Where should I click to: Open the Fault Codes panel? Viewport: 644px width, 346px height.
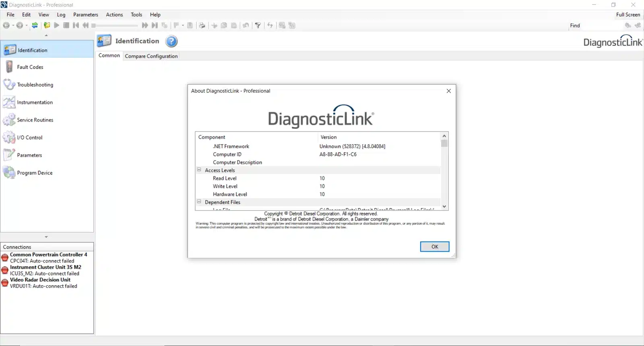[30, 67]
